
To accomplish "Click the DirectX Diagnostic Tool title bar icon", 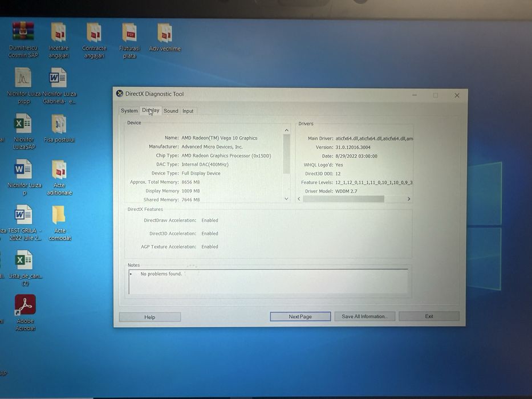I will (x=119, y=93).
